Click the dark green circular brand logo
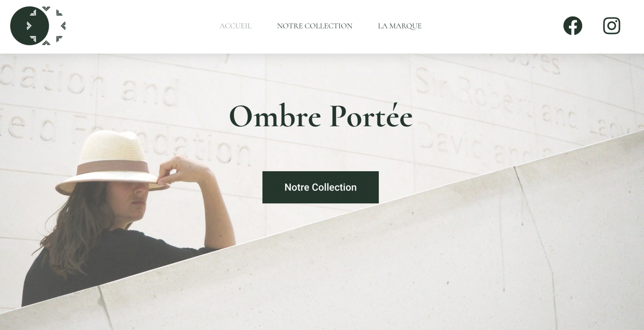 [x=30, y=26]
